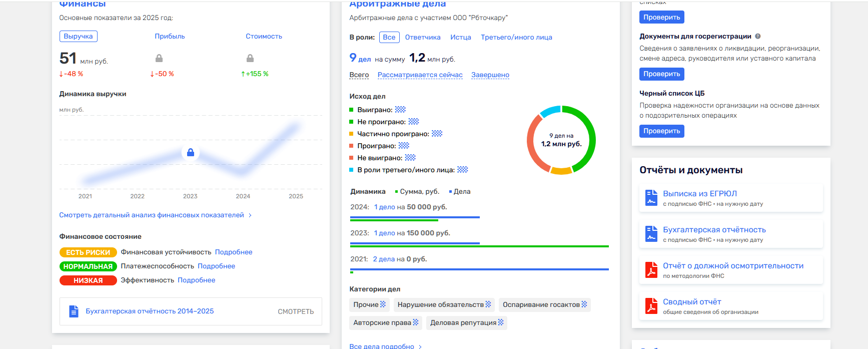Click the PDF icon for Сводный отчёт

tap(651, 306)
